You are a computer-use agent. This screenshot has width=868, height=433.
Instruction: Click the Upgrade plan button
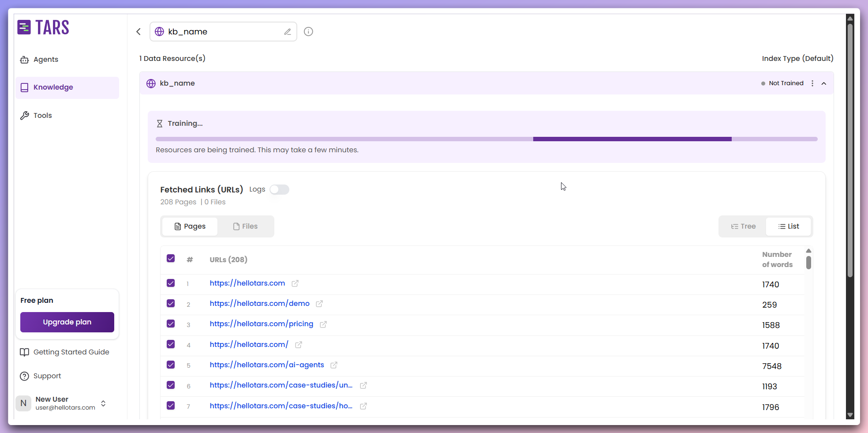[x=67, y=322]
